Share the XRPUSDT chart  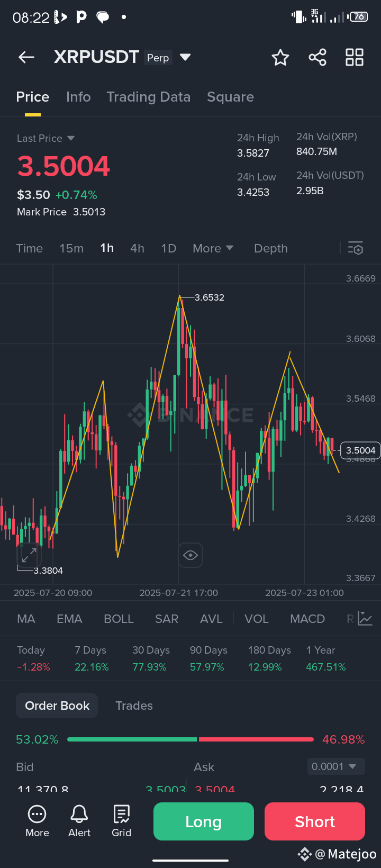pos(317,57)
